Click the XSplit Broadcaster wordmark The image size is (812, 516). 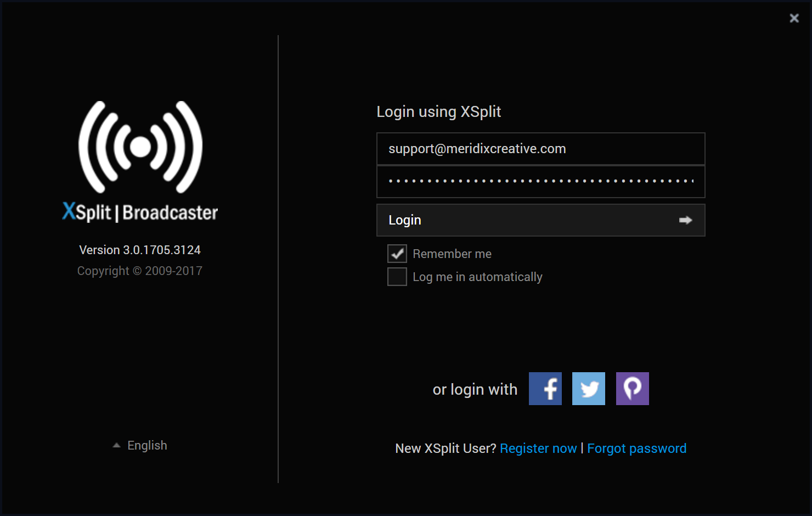pos(140,212)
